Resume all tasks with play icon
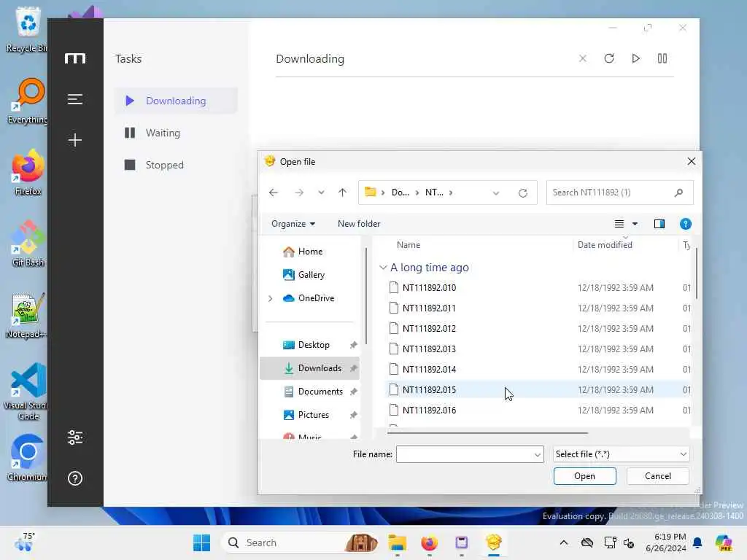The image size is (747, 560). click(635, 58)
